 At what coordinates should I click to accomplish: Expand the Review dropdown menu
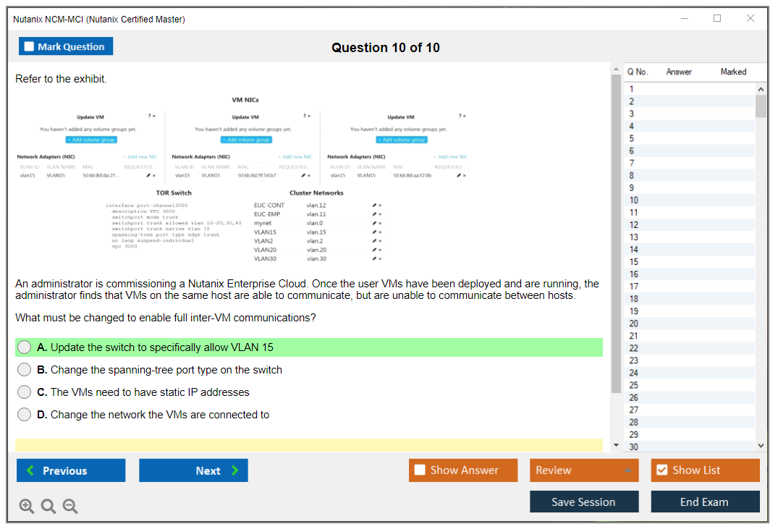tap(628, 470)
